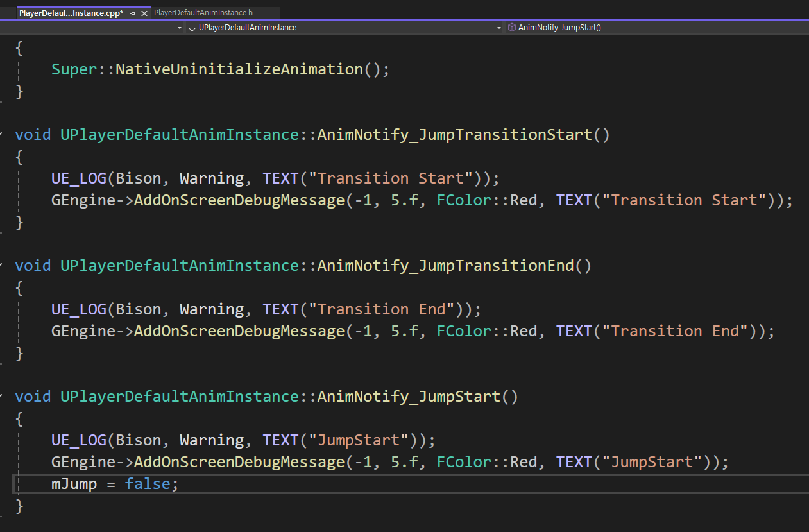
Task: Click the Super keyword in the first line
Action: click(x=74, y=69)
